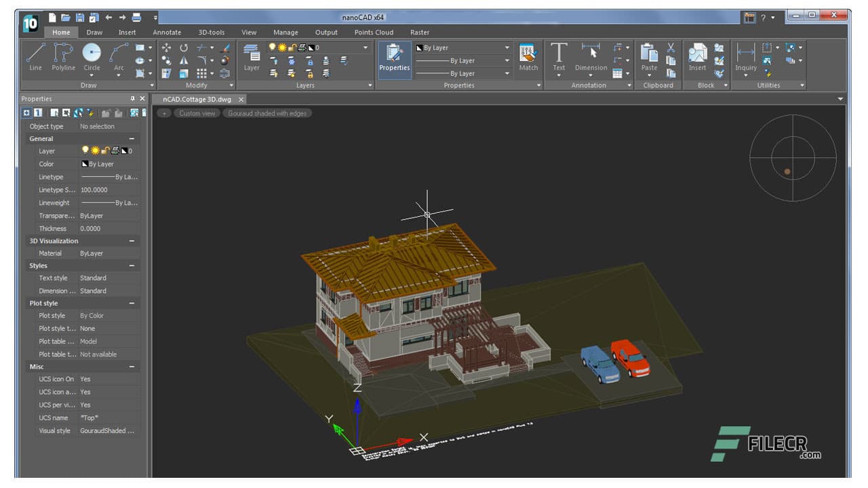Click the Paste icon in Clipboard panel
The width and height of the screenshot is (868, 488).
[x=648, y=54]
